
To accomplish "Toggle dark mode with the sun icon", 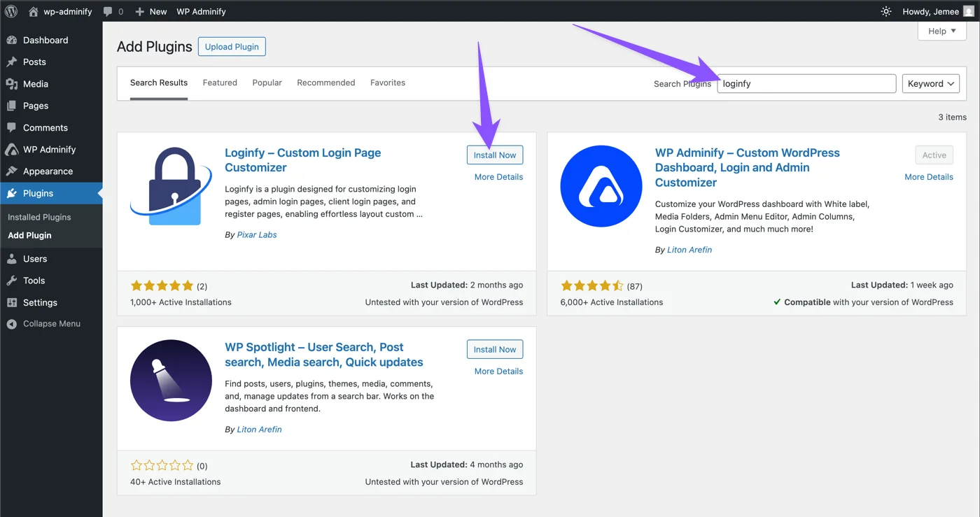I will coord(885,11).
